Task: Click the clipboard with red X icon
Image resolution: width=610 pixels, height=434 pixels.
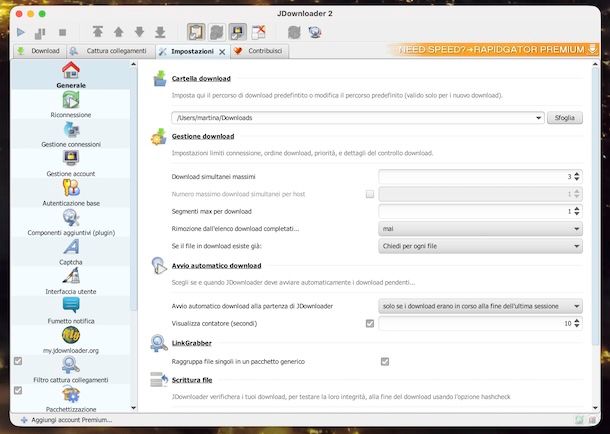Action: coord(258,32)
